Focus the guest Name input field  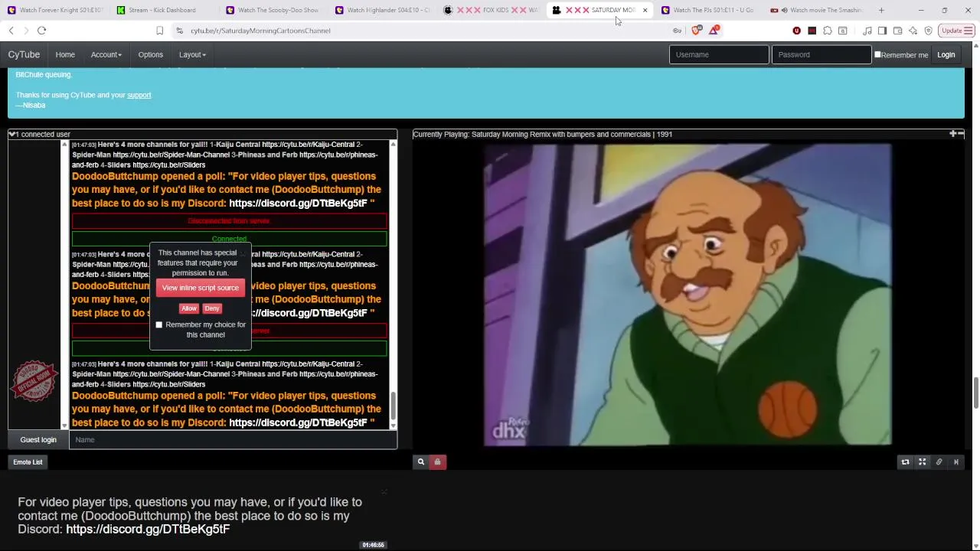click(x=233, y=440)
